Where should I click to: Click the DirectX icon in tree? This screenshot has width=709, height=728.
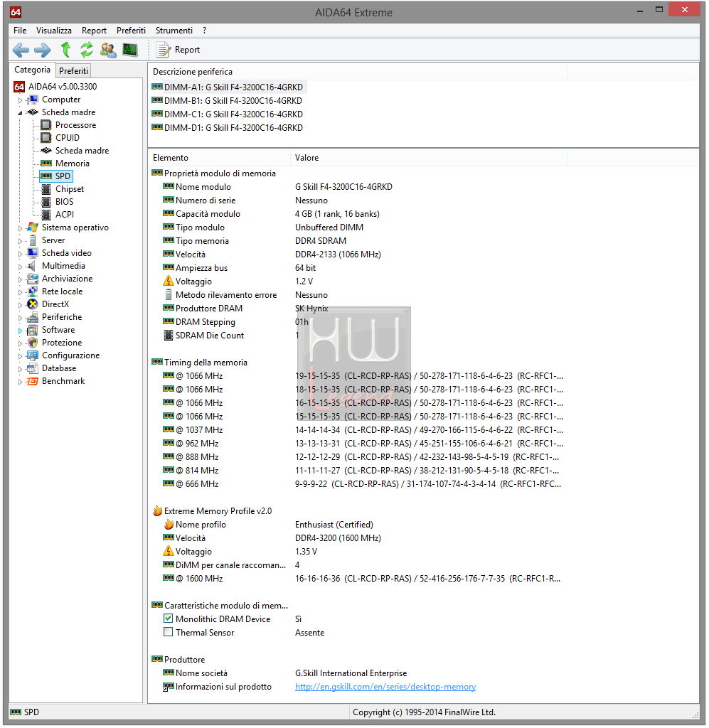click(33, 304)
